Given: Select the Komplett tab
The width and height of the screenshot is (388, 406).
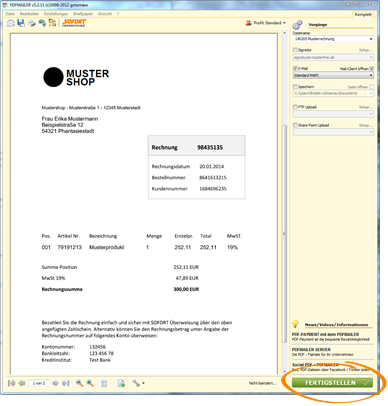Looking at the screenshot, I should tap(363, 14).
